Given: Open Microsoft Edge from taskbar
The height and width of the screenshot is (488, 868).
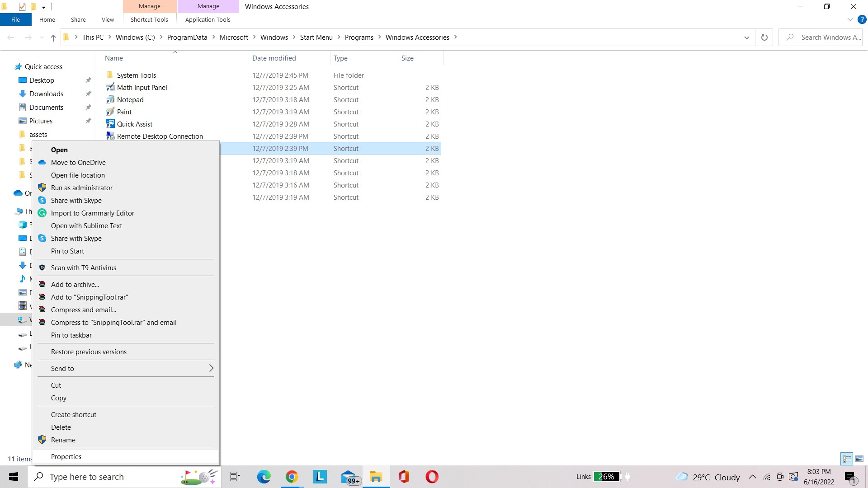Looking at the screenshot, I should (x=264, y=477).
